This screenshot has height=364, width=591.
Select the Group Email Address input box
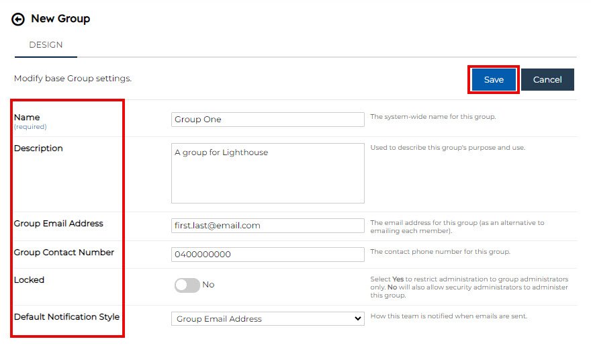click(x=267, y=226)
